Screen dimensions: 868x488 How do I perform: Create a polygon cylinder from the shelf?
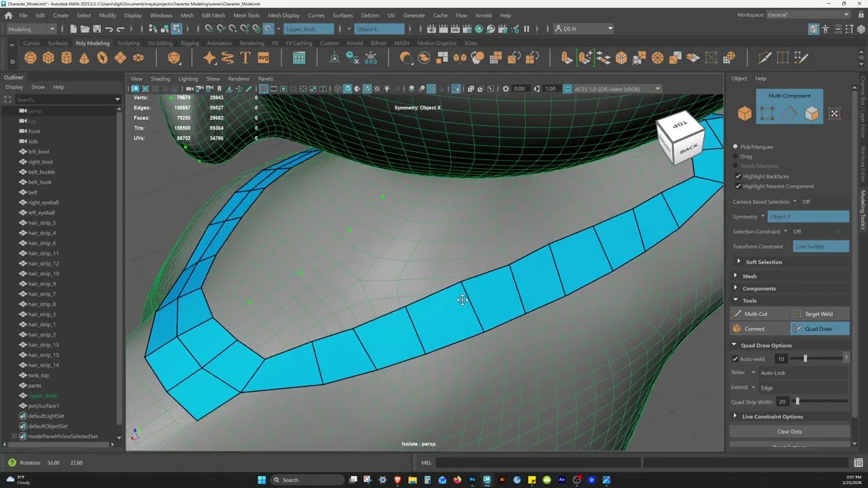66,58
